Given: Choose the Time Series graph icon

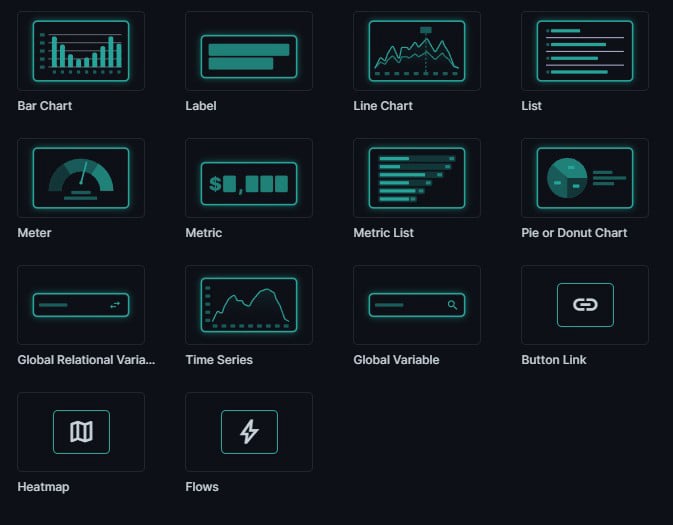Looking at the screenshot, I should (x=249, y=305).
